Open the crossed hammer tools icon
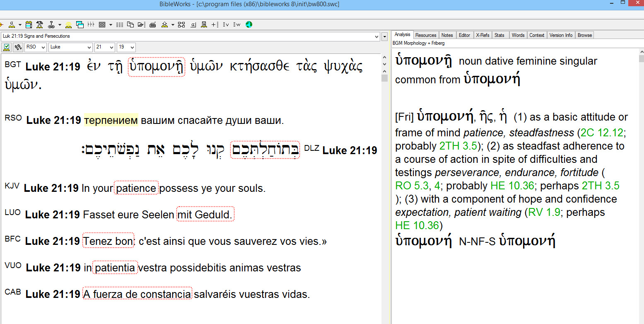 pyautogui.click(x=40, y=24)
